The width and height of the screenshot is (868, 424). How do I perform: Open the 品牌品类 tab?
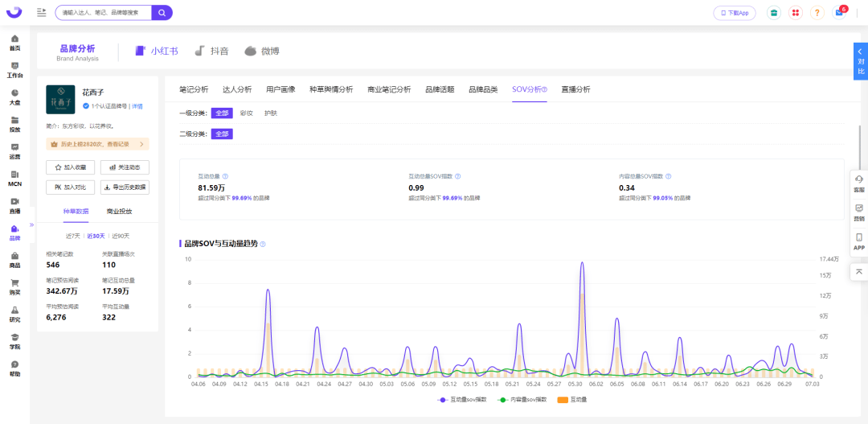(x=483, y=89)
